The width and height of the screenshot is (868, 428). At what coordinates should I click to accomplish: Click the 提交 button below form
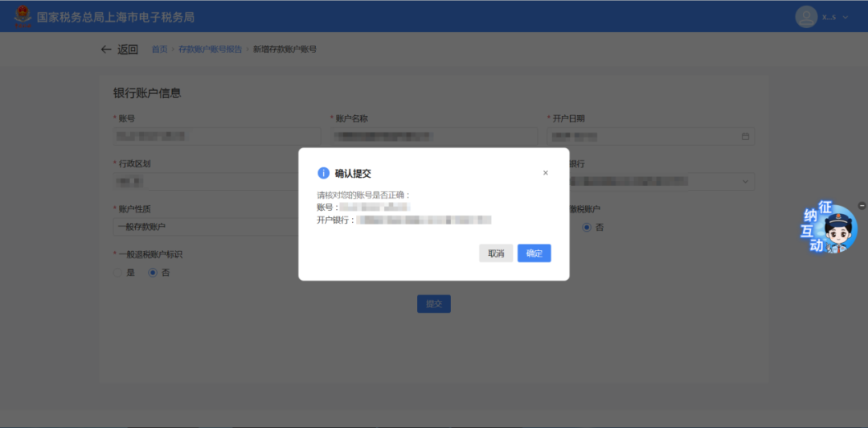click(434, 304)
